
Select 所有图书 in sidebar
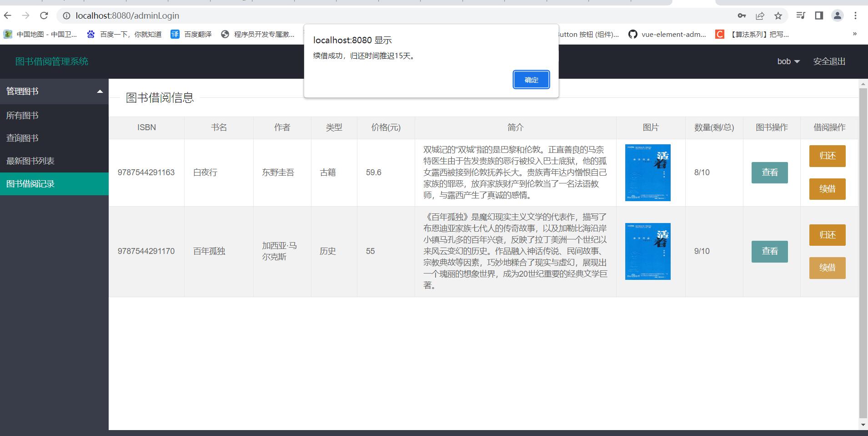pyautogui.click(x=54, y=116)
